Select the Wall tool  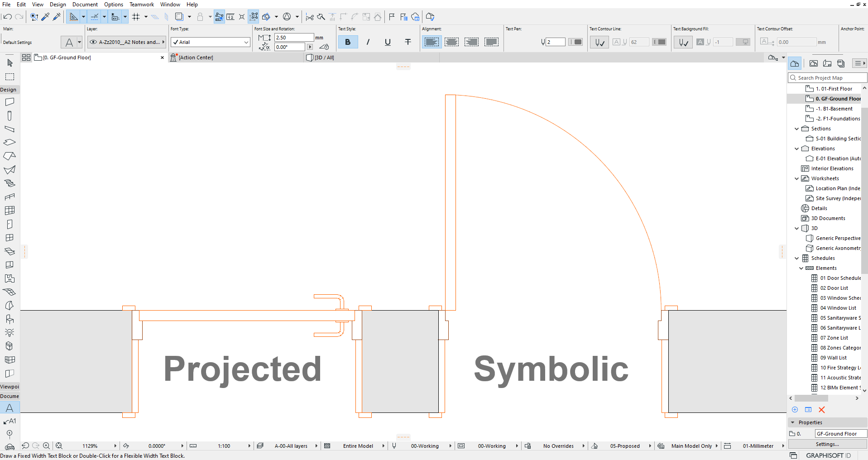10,102
